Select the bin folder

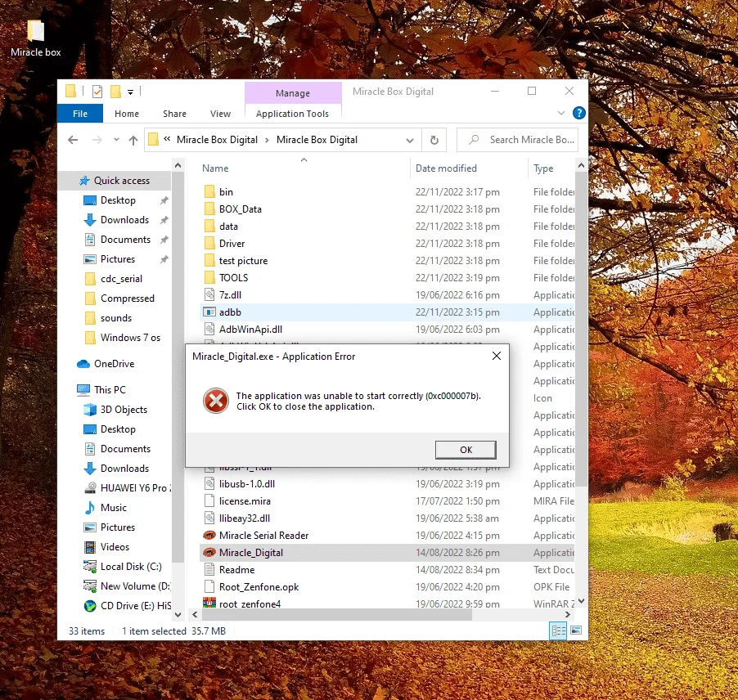coord(226,192)
